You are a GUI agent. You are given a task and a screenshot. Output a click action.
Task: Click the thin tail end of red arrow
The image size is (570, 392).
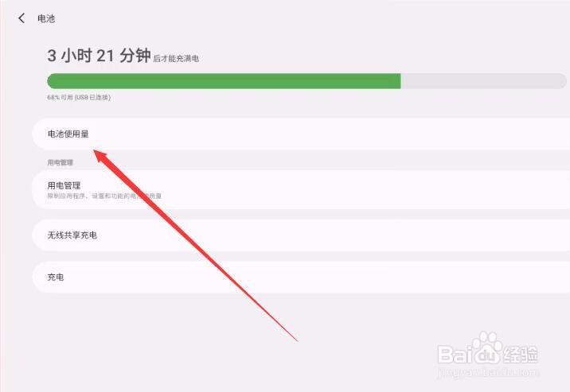click(x=295, y=339)
